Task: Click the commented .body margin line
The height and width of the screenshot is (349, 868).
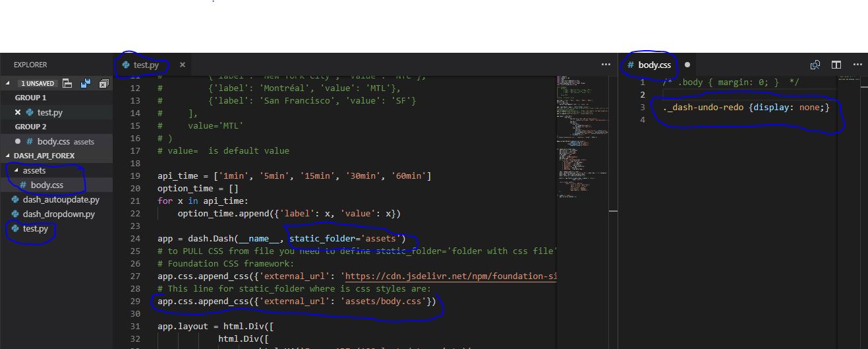Action: [x=730, y=82]
